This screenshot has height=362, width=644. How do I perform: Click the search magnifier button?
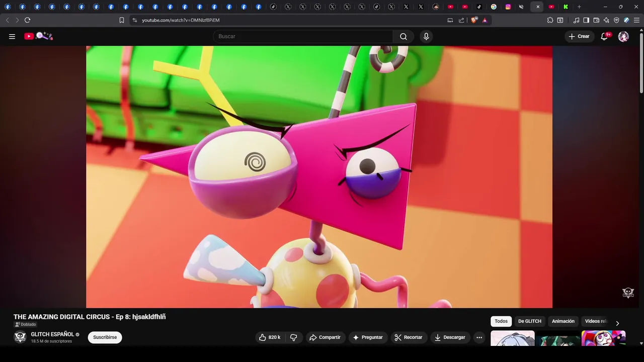coord(403,36)
